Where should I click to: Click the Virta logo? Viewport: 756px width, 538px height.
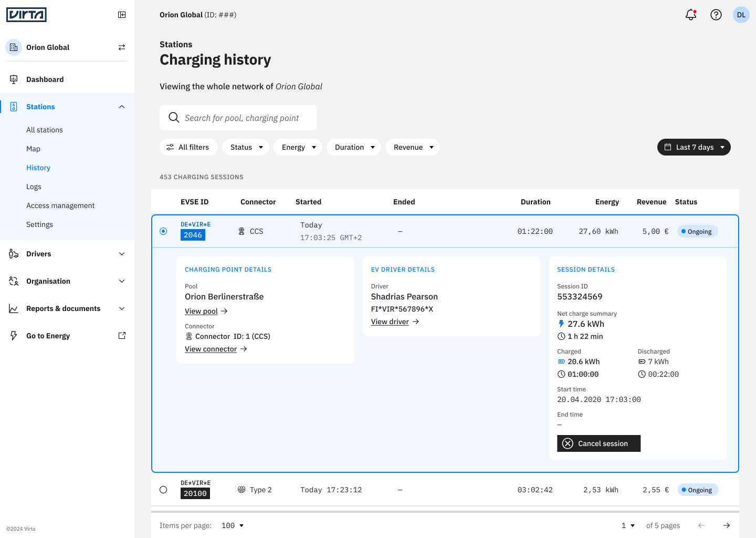coord(26,15)
